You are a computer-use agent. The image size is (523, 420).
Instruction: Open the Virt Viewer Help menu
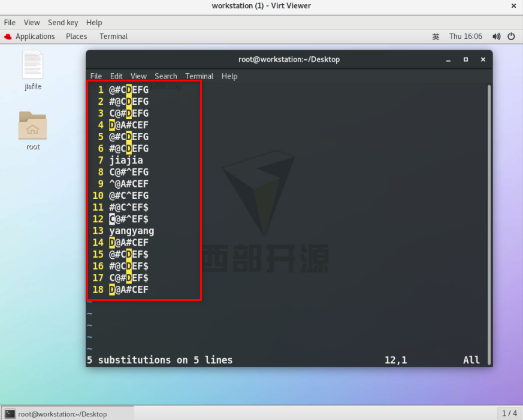[94, 22]
